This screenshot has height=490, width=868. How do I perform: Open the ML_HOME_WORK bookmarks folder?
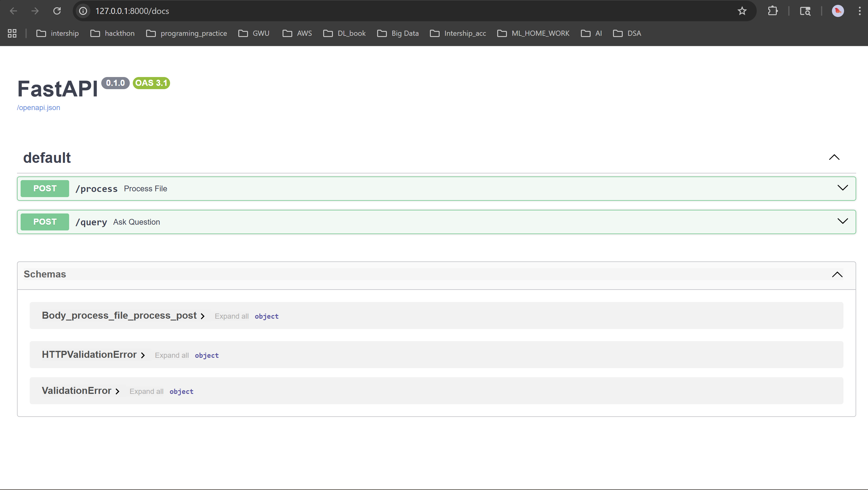(x=533, y=33)
